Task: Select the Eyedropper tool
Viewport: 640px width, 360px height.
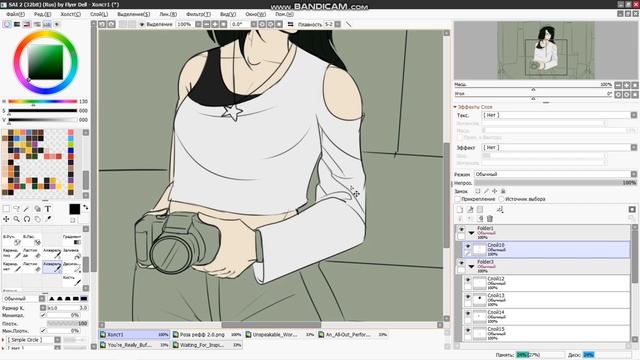Action: click(x=48, y=219)
